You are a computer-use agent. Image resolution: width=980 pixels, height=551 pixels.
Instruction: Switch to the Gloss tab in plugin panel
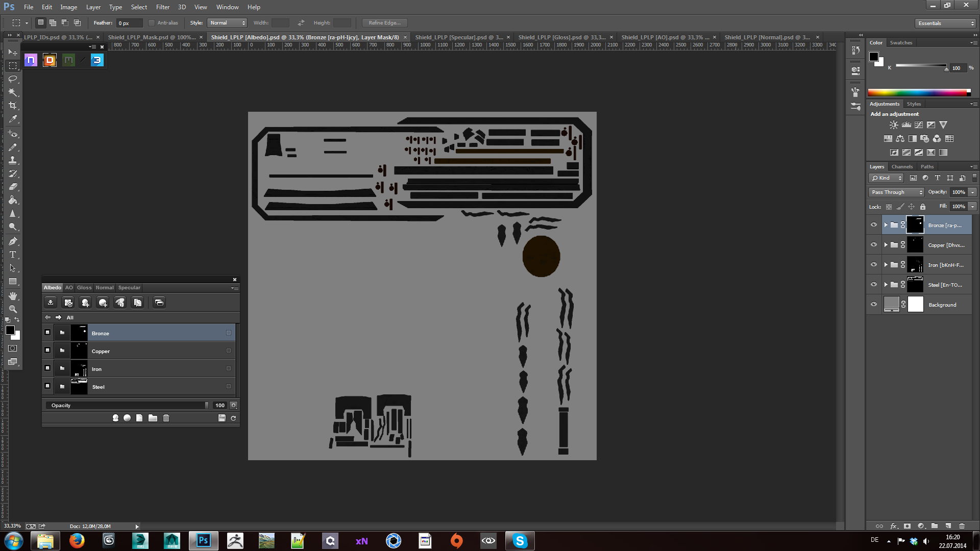(84, 288)
